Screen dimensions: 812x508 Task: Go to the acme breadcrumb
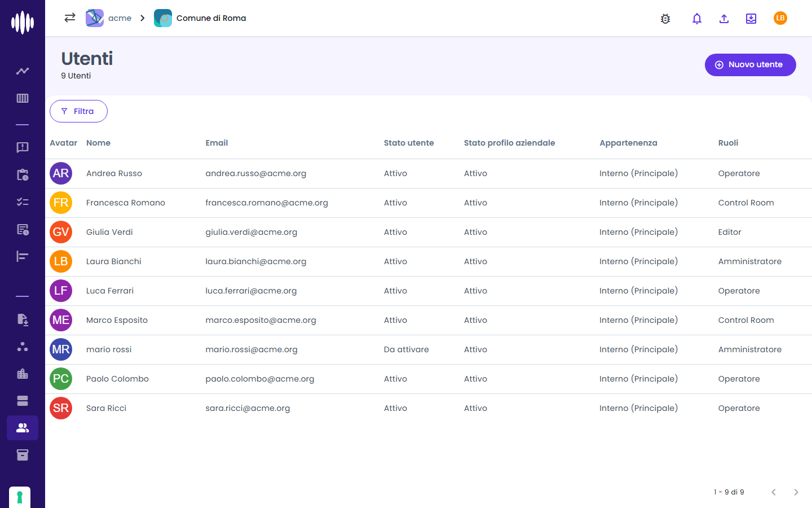[x=109, y=18]
